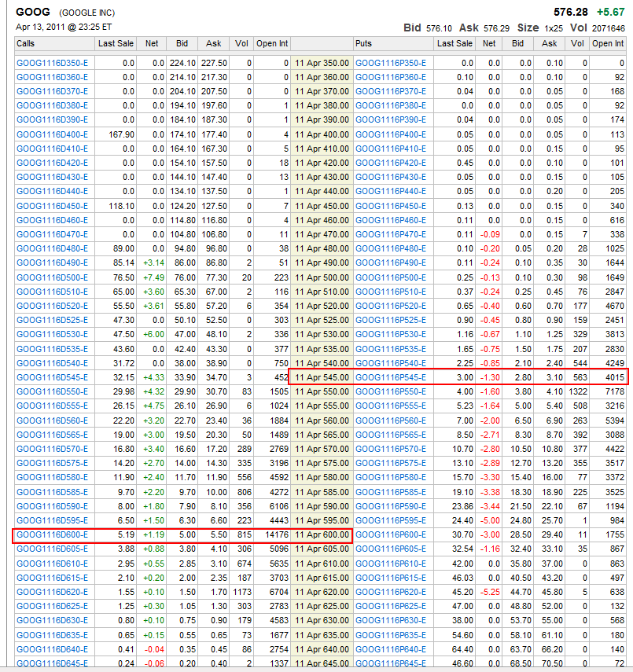This screenshot has height=672, width=633.
Task: Click the GOOG1116D350-E call contract
Action: 52,63
